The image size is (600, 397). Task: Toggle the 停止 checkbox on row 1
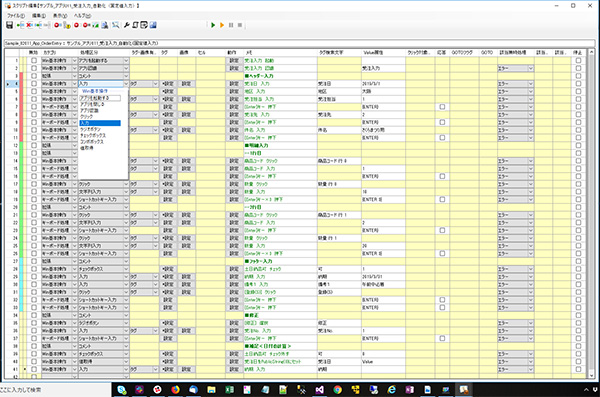coord(578,60)
